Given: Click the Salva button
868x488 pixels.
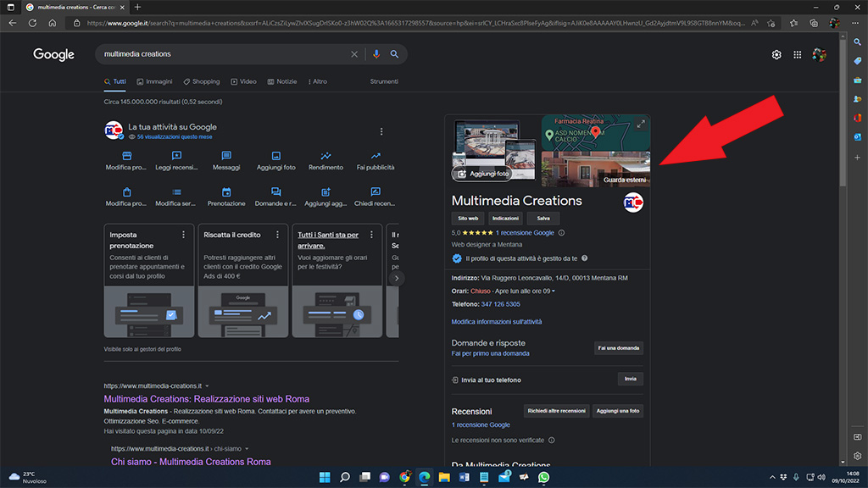Looking at the screenshot, I should [543, 219].
